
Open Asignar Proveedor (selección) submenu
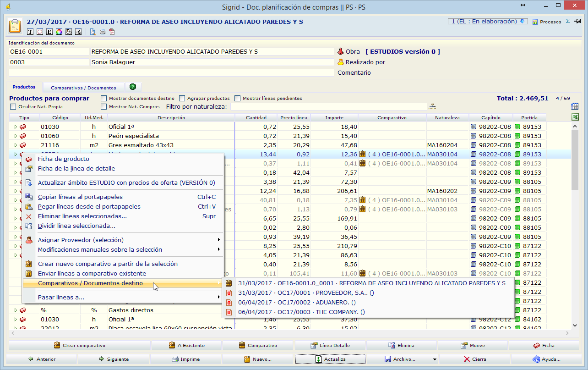(123, 240)
